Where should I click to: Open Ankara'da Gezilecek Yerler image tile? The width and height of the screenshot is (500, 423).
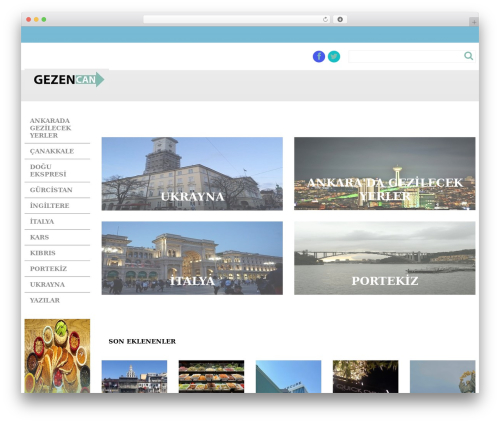[385, 174]
